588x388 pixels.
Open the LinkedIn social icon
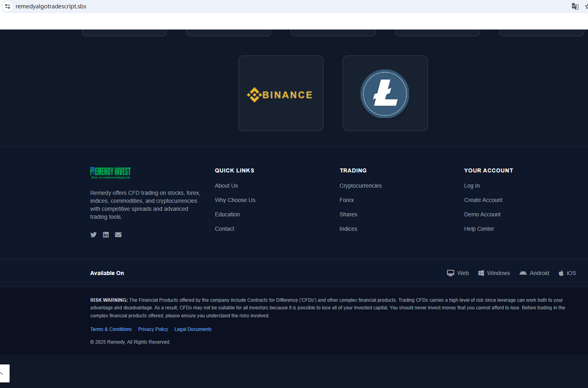point(106,235)
